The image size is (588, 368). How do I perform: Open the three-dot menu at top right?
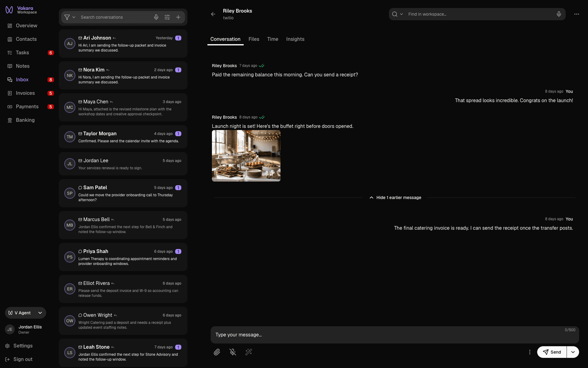click(577, 14)
